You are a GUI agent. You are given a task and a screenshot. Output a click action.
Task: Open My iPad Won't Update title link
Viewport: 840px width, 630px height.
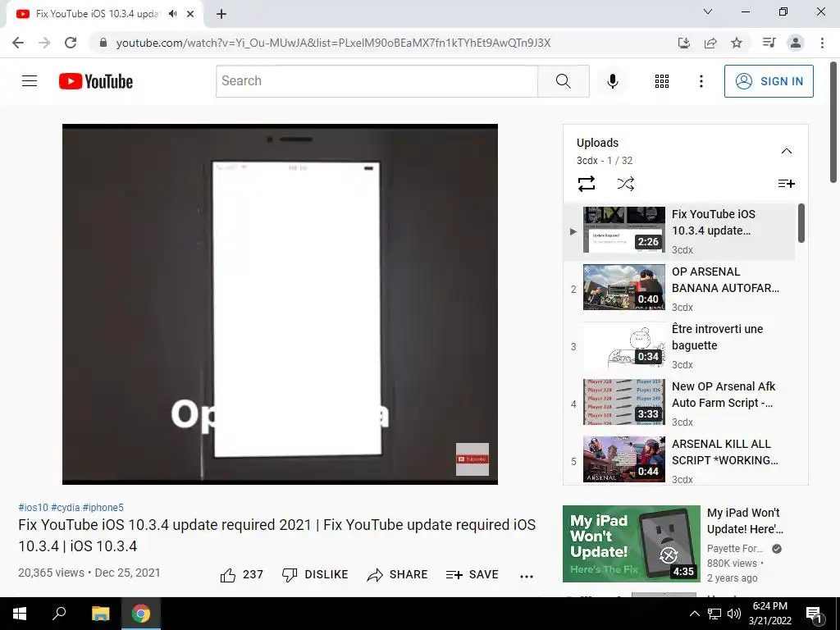click(745, 521)
